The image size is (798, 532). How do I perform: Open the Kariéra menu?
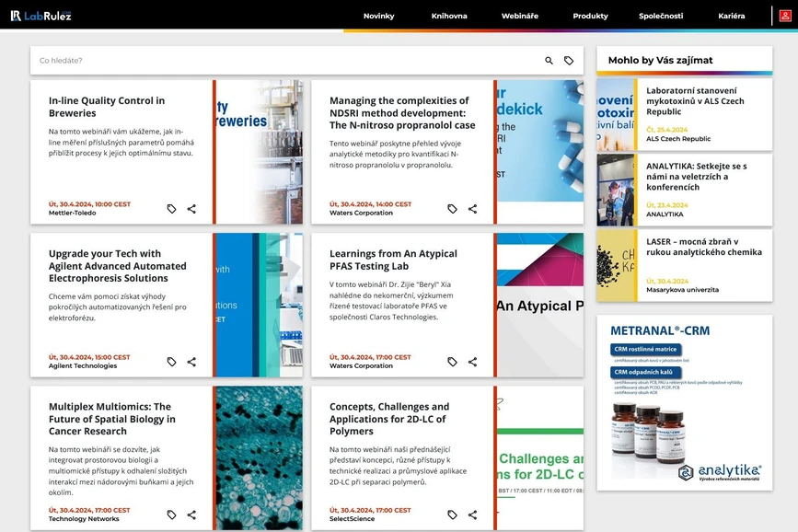[732, 16]
